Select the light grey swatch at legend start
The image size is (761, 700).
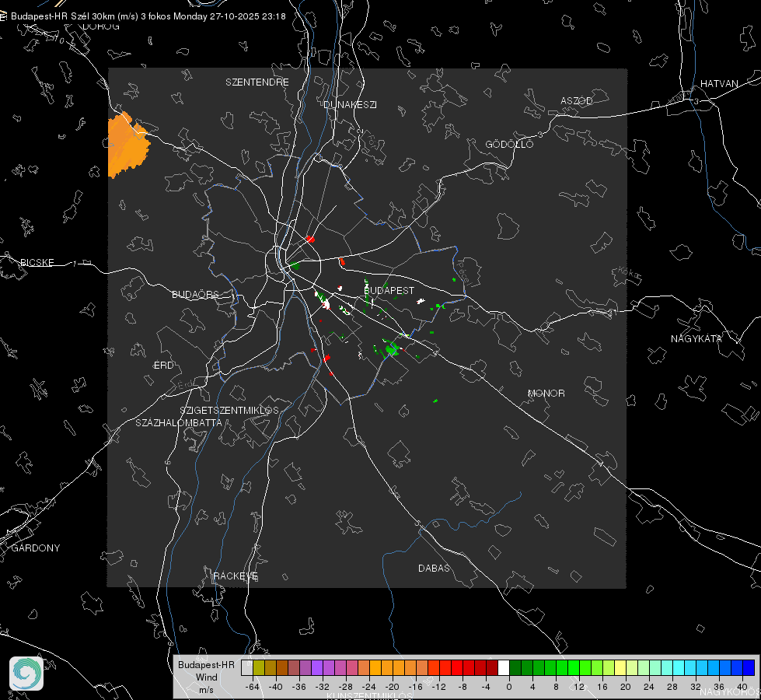coord(246,667)
